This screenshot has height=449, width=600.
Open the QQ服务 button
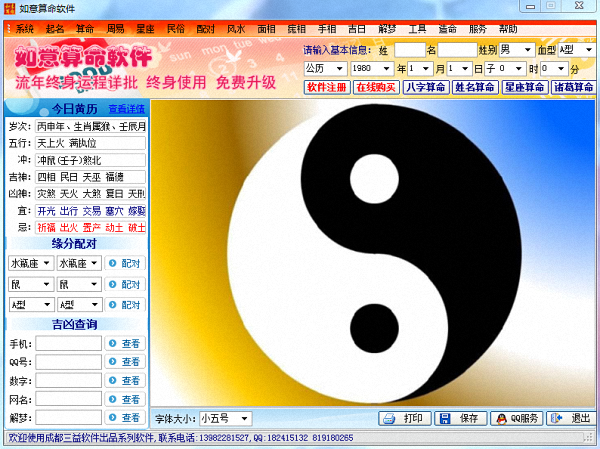point(517,418)
